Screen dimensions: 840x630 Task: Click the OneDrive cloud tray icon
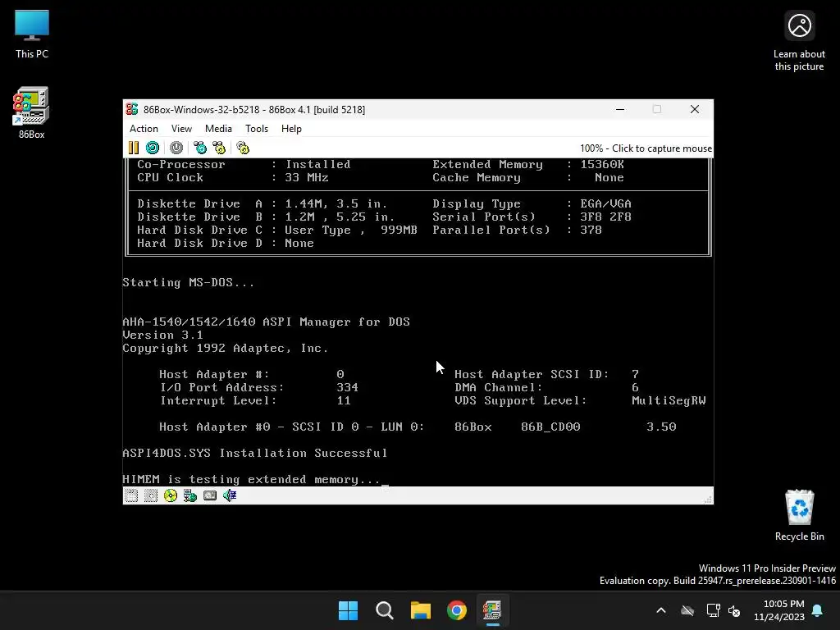(x=687, y=610)
